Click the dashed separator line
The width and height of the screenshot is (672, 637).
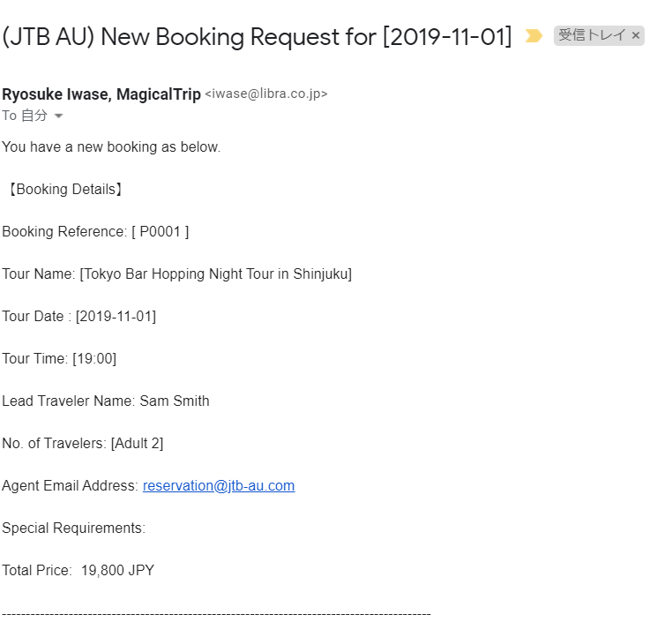point(216,613)
